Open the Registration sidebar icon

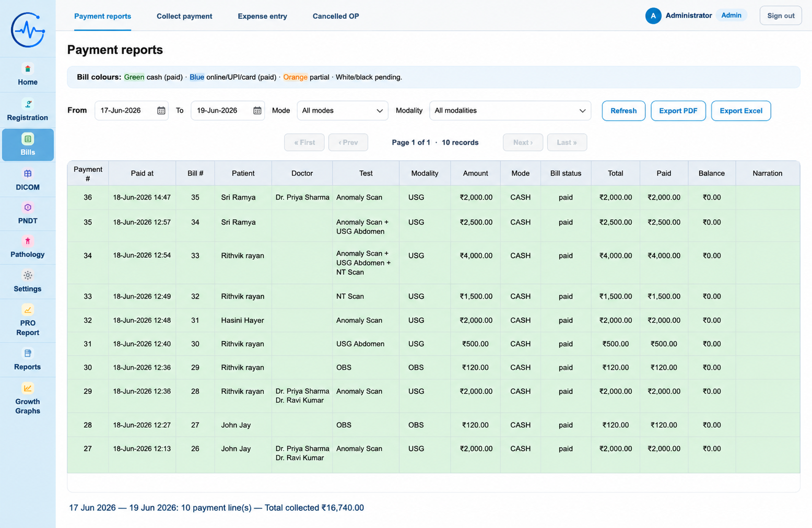tap(28, 104)
